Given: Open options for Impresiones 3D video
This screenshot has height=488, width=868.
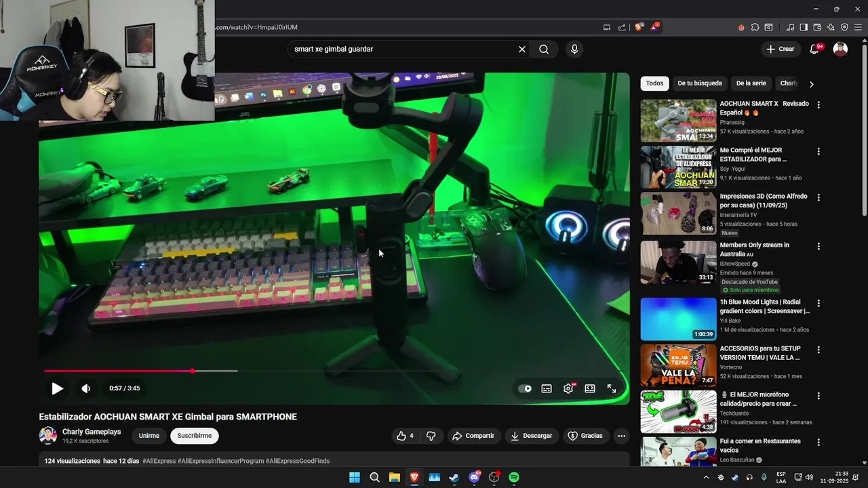Looking at the screenshot, I should tap(818, 198).
